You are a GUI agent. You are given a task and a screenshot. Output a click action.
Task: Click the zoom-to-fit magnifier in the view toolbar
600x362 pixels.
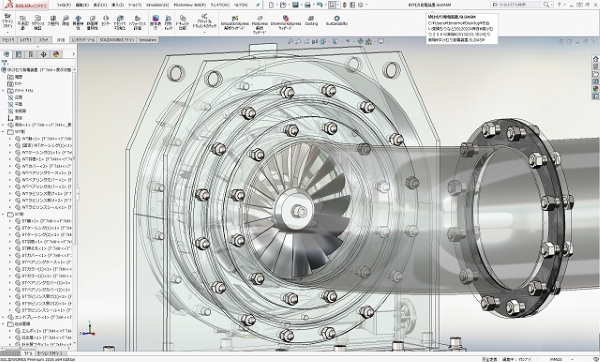290,41
